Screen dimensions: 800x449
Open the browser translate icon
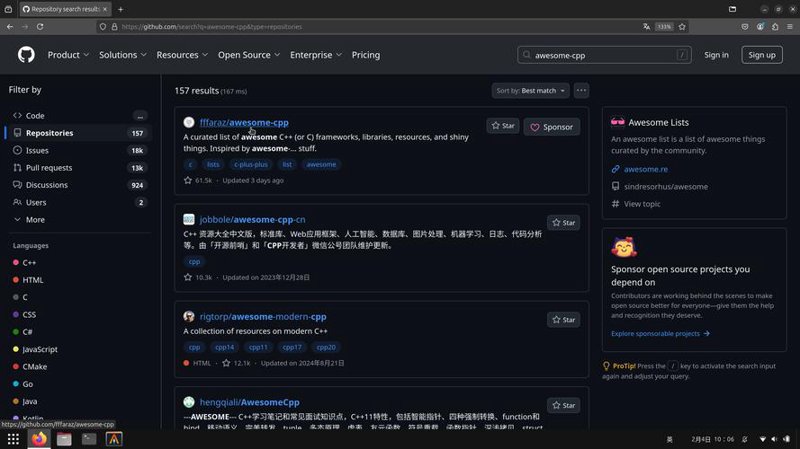coord(646,27)
